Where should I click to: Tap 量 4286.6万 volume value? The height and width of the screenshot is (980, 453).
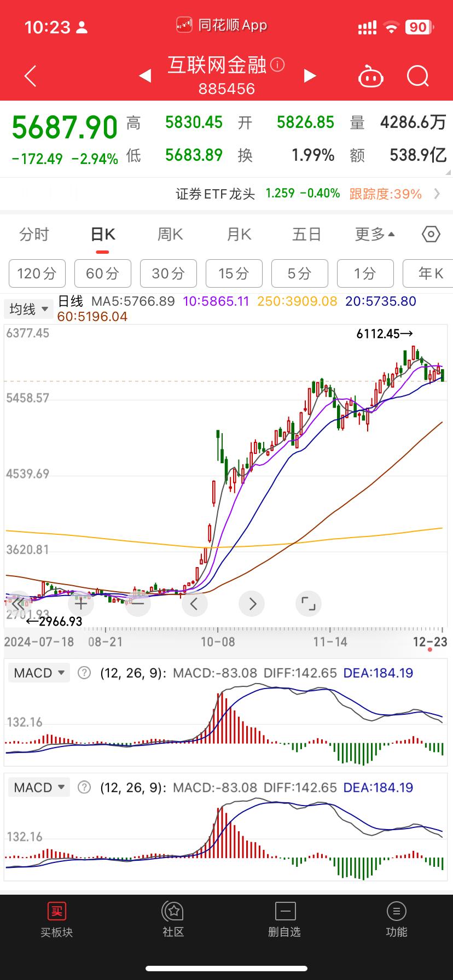tap(398, 122)
